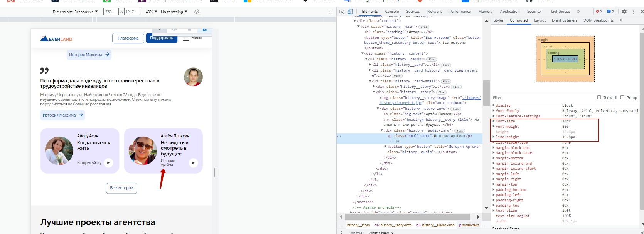Open the 49% zoom dropdown
Screen dimensions: 644x234
151,12
